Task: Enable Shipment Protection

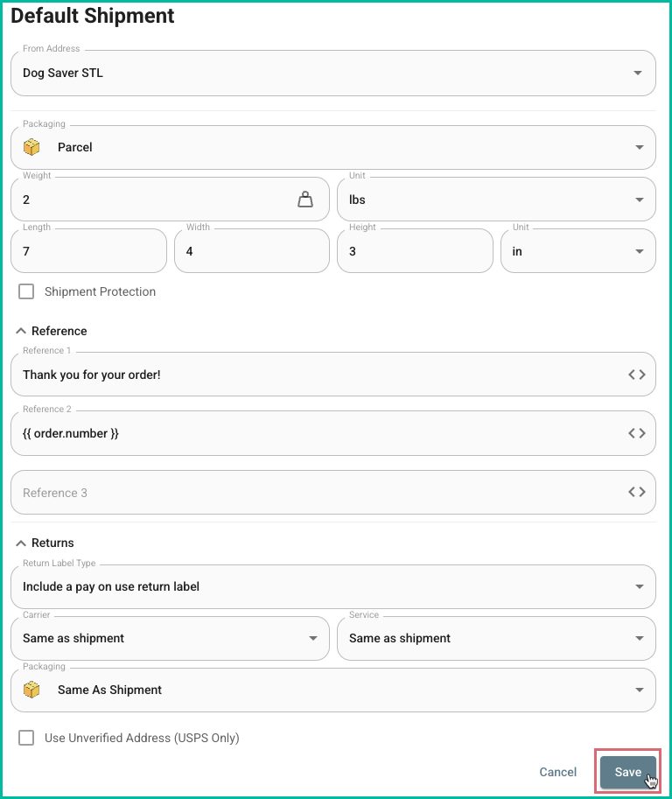Action: click(26, 291)
